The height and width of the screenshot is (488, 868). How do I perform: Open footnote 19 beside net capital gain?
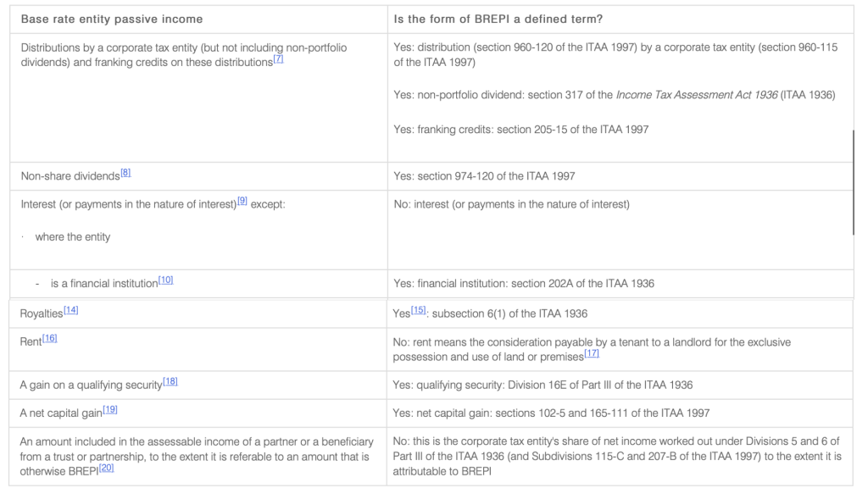pos(110,410)
